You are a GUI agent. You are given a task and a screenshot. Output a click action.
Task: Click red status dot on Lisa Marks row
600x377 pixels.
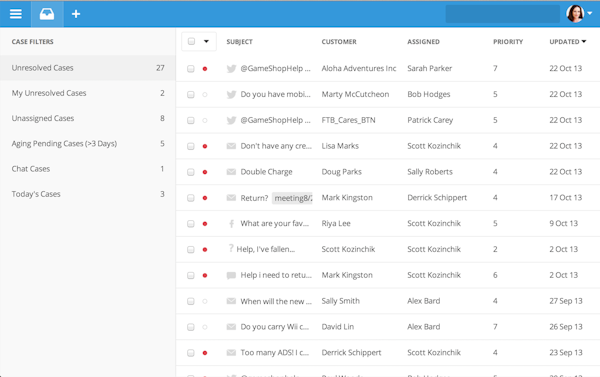click(x=205, y=146)
